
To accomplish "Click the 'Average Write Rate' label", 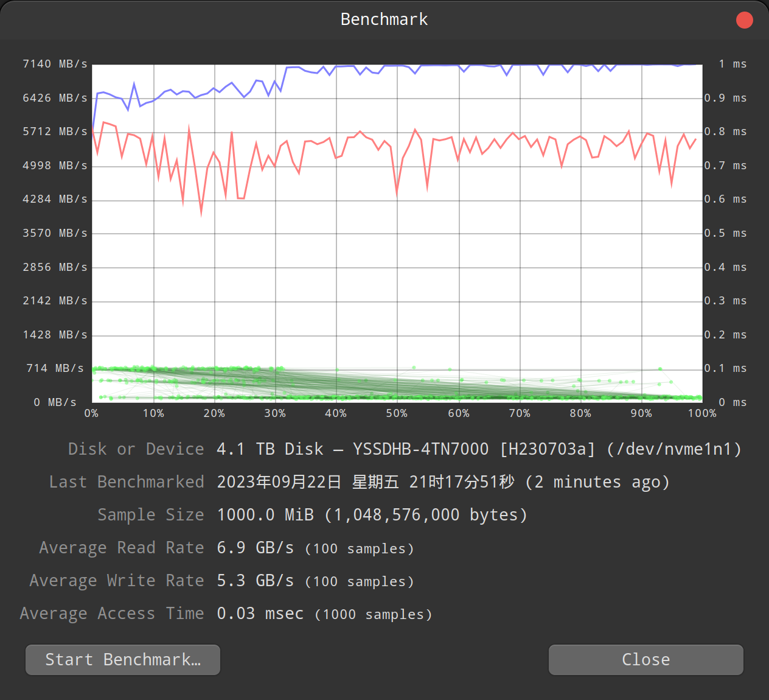I will 117,581.
